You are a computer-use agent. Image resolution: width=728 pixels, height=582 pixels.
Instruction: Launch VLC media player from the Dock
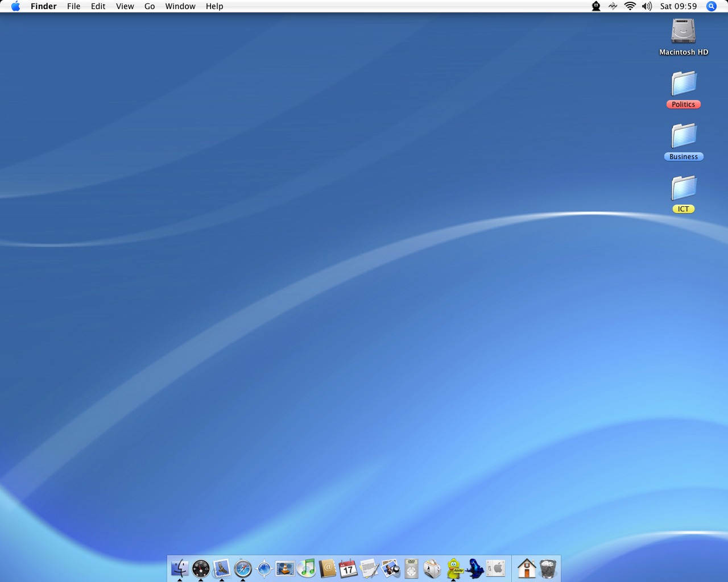[285, 568]
